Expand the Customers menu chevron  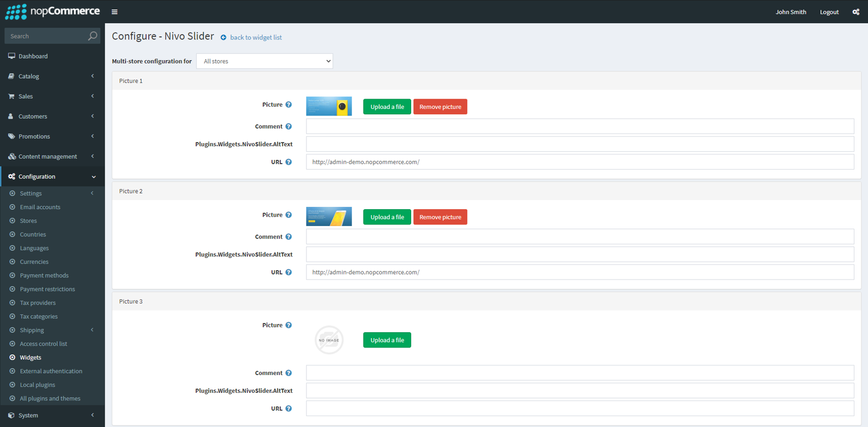coord(93,117)
